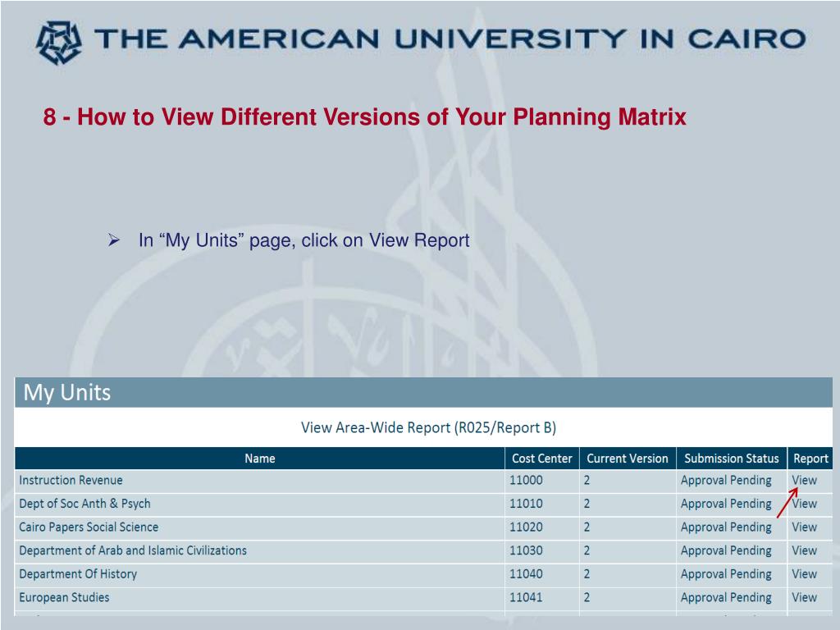Click the Report column header
The height and width of the screenshot is (630, 840).
810,459
